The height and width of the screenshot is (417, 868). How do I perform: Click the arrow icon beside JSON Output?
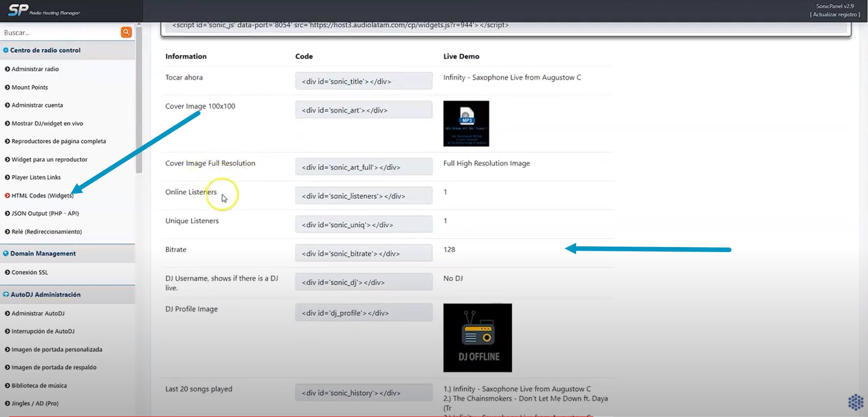point(7,213)
